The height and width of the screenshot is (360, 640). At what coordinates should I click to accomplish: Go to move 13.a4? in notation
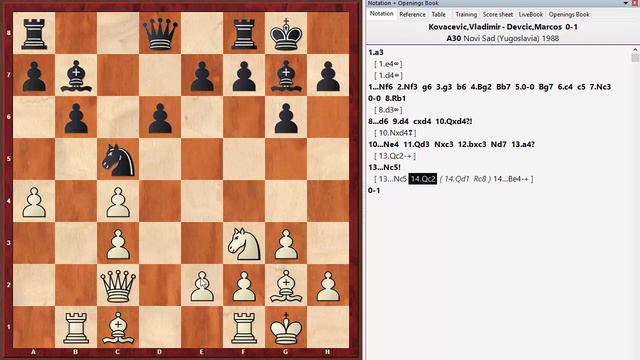(x=523, y=144)
